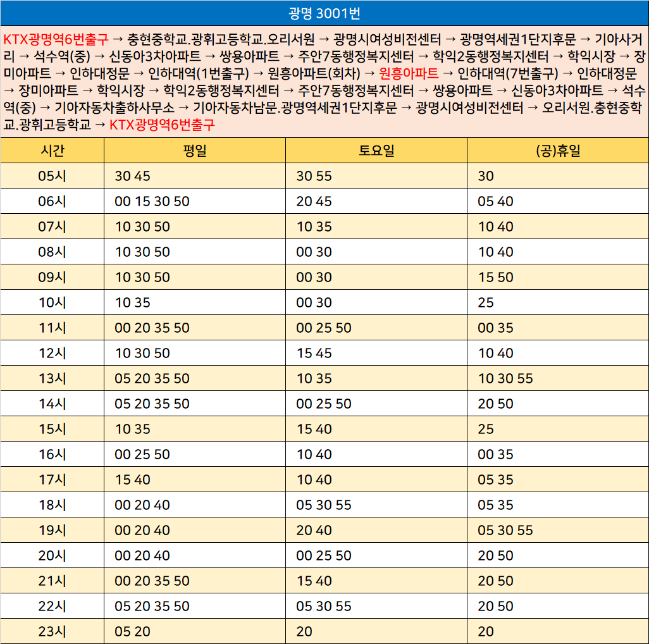Viewport: 649px width, 644px height.
Task: Click '인하대역(1번출구)' in the route text
Action: pos(198,73)
